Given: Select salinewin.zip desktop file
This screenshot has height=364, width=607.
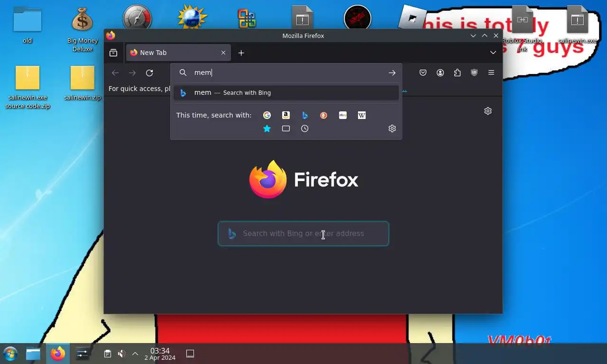Looking at the screenshot, I should click(x=83, y=83).
